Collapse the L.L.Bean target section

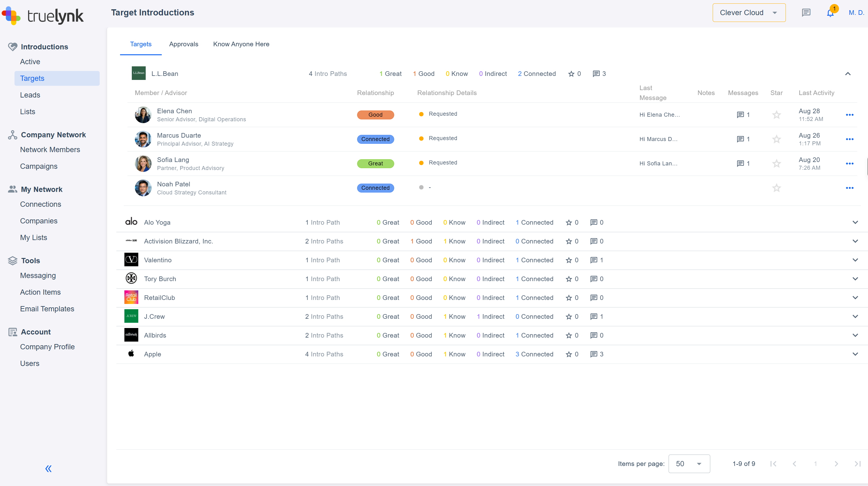tap(848, 74)
